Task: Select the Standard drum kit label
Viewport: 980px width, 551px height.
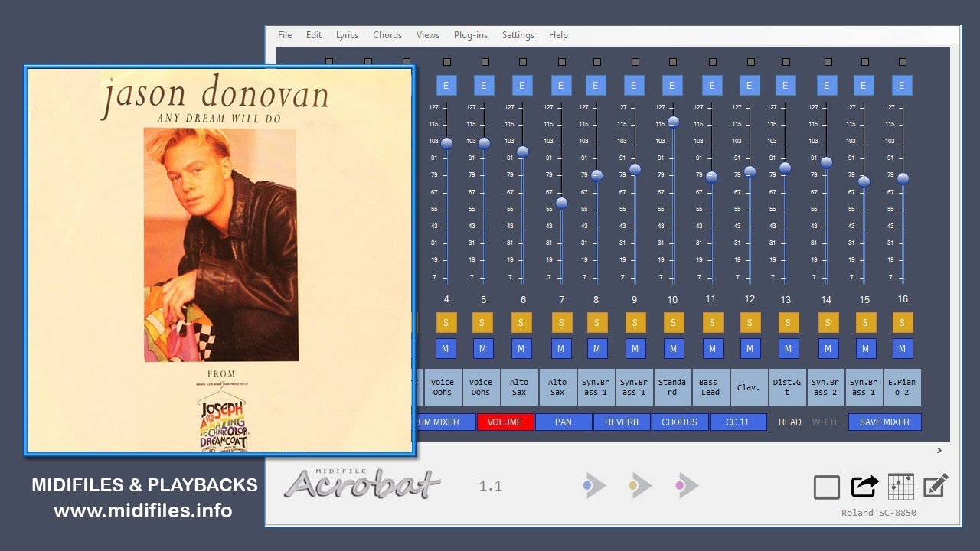Action: (x=672, y=387)
